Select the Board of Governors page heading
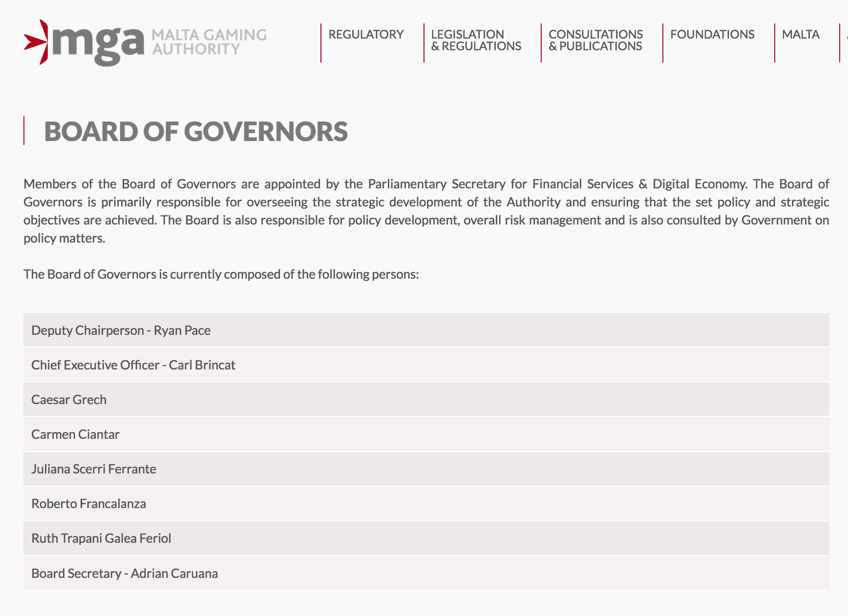Image resolution: width=848 pixels, height=616 pixels. (x=196, y=132)
